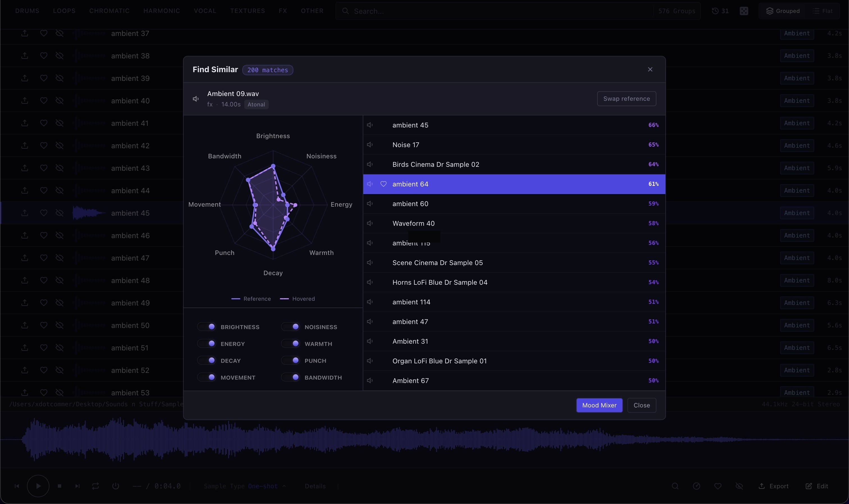Image resolution: width=849 pixels, height=504 pixels.
Task: Click the dice shuffle icon in top bar
Action: (744, 10)
